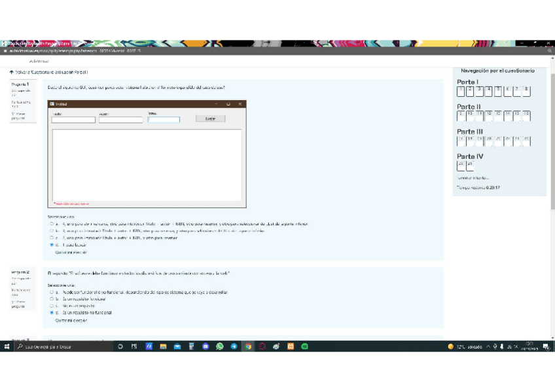Viewport: 555px width, 392px height.
Task: Jump to first question of Parte IV
Action: (x=461, y=166)
